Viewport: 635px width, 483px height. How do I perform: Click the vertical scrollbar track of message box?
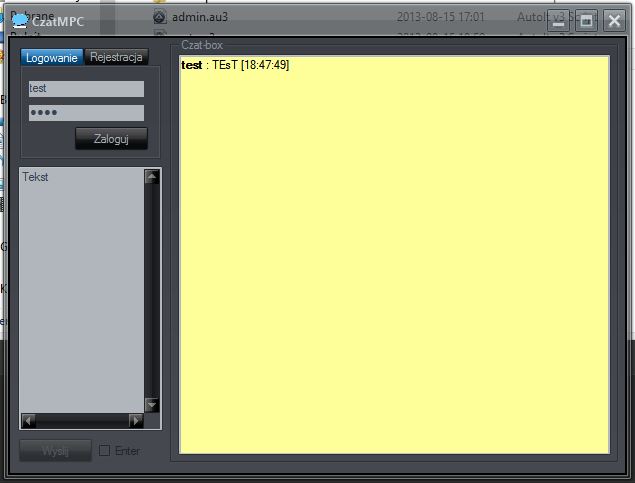point(152,290)
